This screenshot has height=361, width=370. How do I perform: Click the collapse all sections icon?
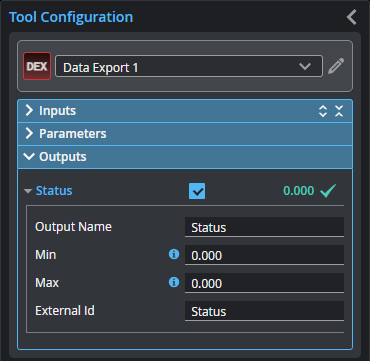pyautogui.click(x=339, y=111)
